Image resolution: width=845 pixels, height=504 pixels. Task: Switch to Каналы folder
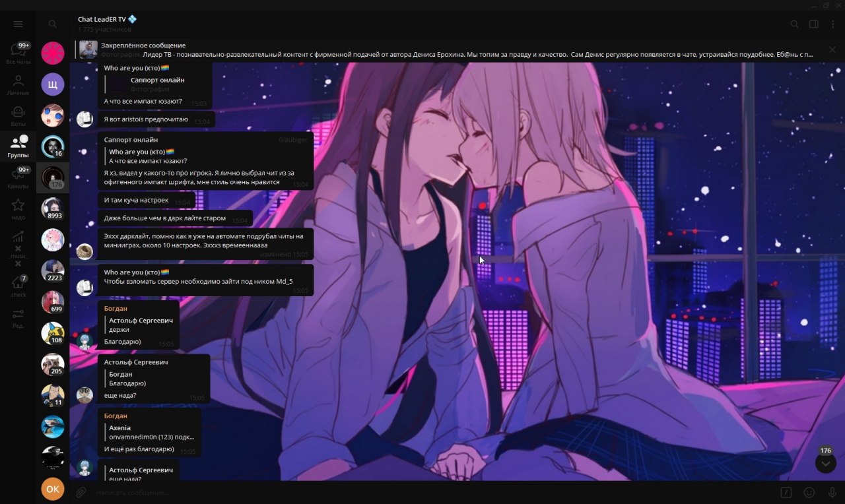point(18,178)
